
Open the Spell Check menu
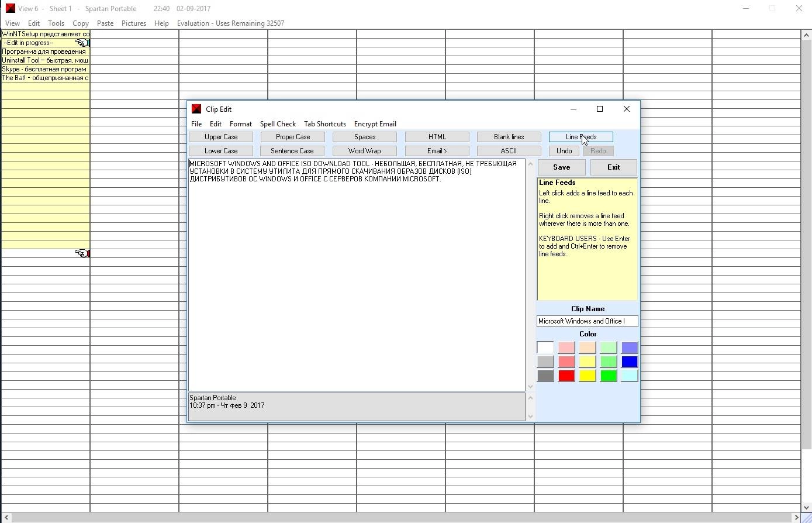(278, 124)
